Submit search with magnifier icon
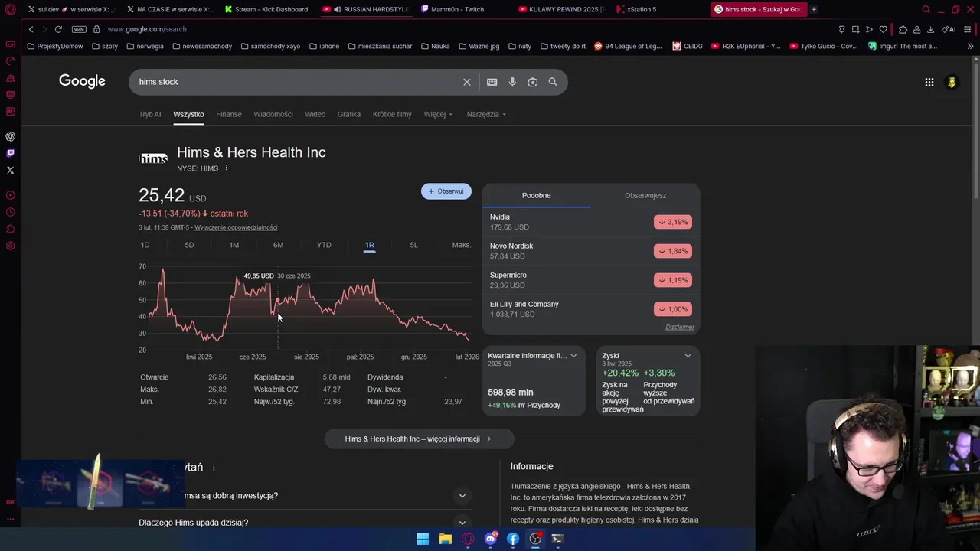Image resolution: width=980 pixels, height=551 pixels. pos(553,82)
